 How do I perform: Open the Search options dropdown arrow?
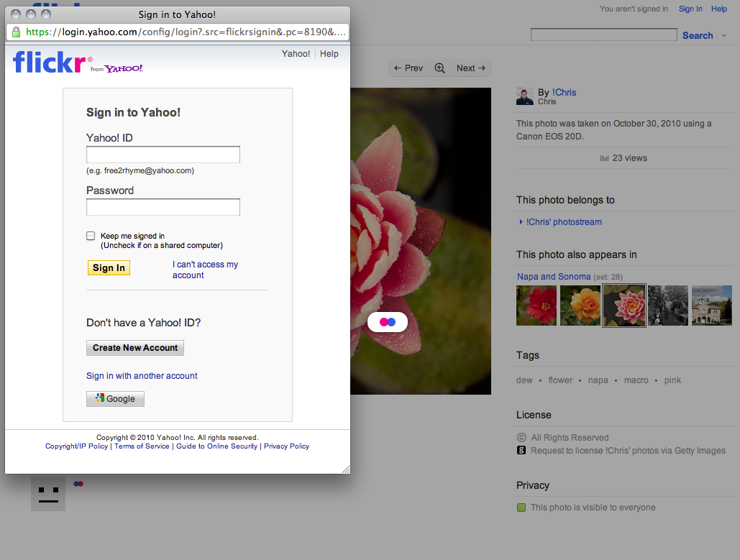click(x=723, y=36)
